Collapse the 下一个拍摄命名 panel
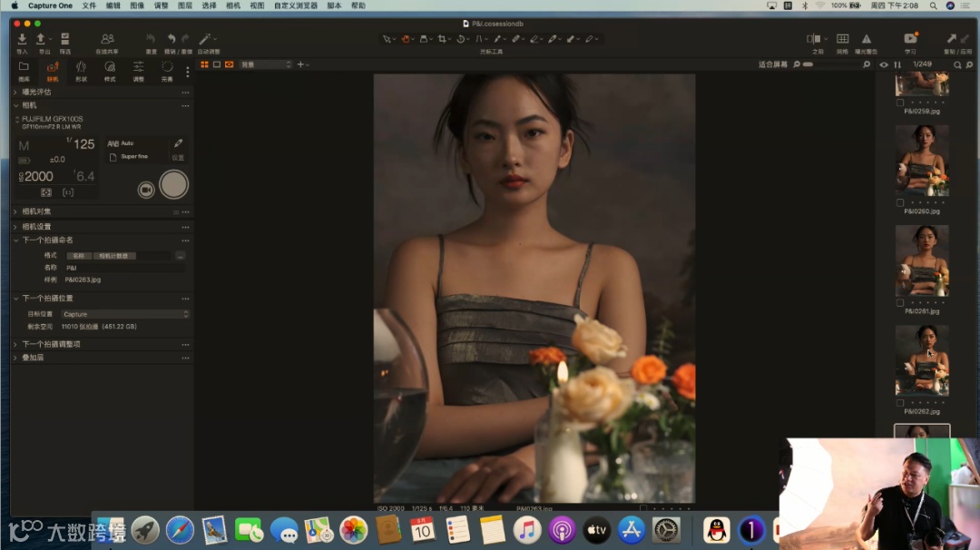The height and width of the screenshot is (550, 980). click(x=15, y=240)
